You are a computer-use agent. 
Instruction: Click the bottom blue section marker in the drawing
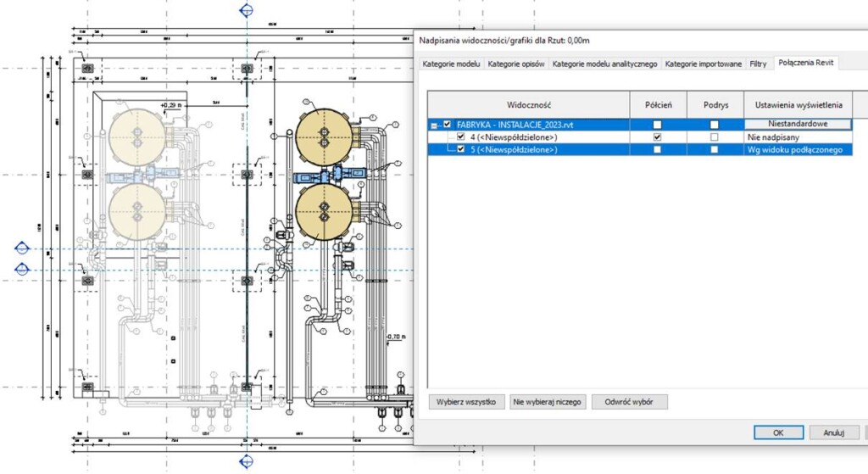(x=247, y=461)
